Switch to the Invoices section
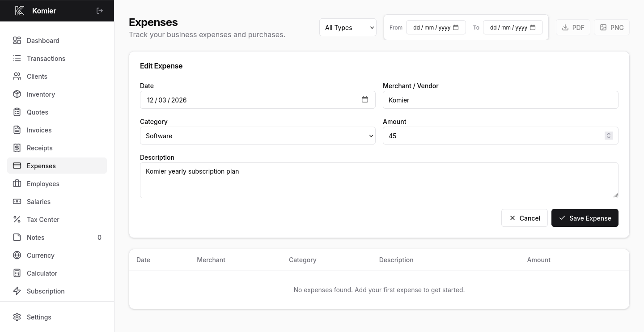Screen dimensions: 644x332 (38, 130)
